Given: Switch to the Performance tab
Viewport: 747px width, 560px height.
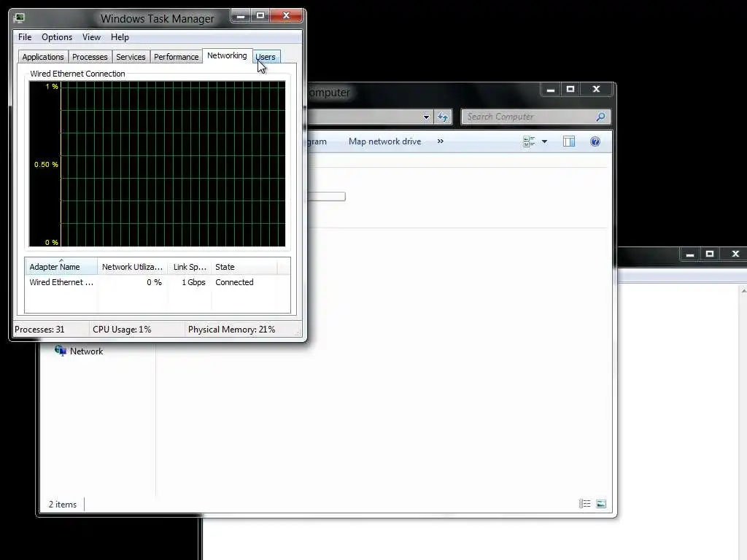Looking at the screenshot, I should coord(176,57).
